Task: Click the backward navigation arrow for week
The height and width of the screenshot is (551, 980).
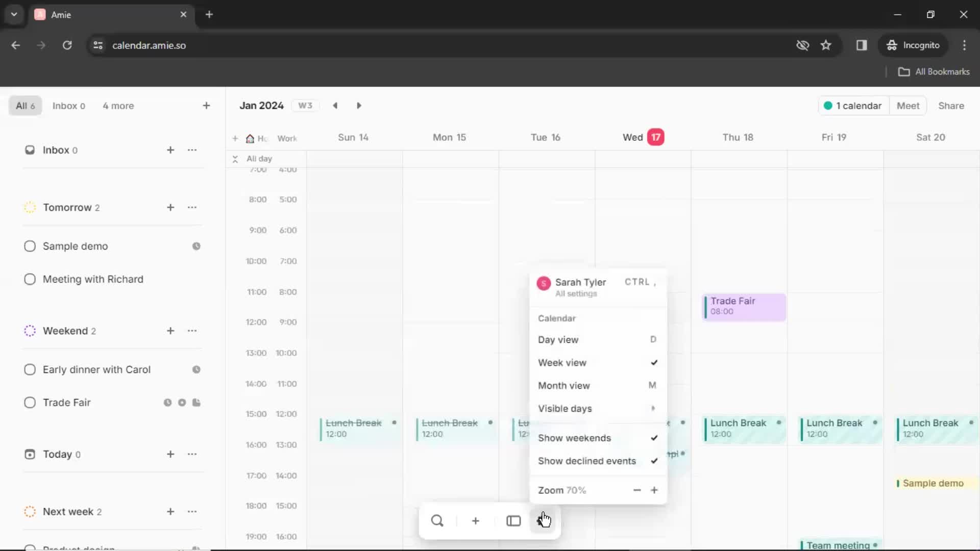Action: click(x=334, y=106)
